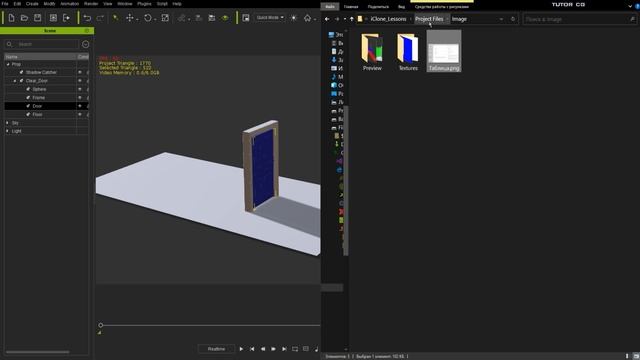The width and height of the screenshot is (640, 360).
Task: Open the Plugins menu
Action: [144, 4]
